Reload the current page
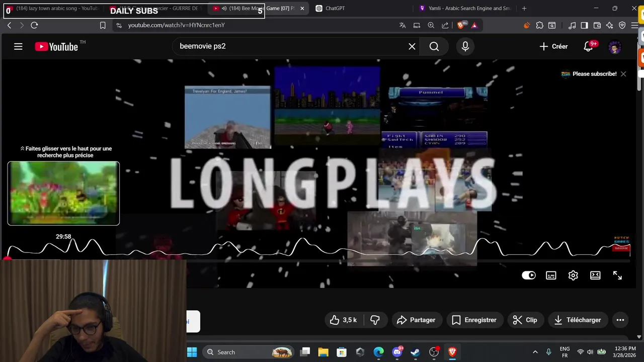644x362 pixels. pyautogui.click(x=34, y=25)
